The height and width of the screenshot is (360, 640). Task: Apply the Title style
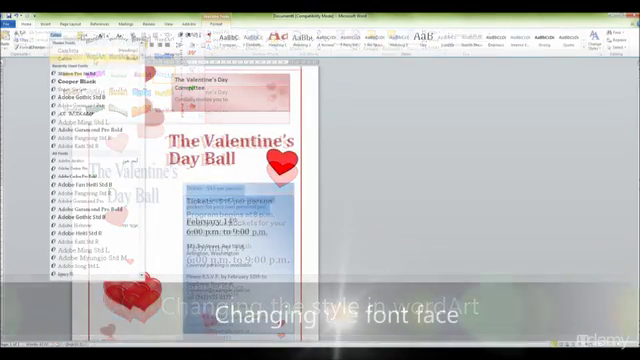click(x=423, y=40)
